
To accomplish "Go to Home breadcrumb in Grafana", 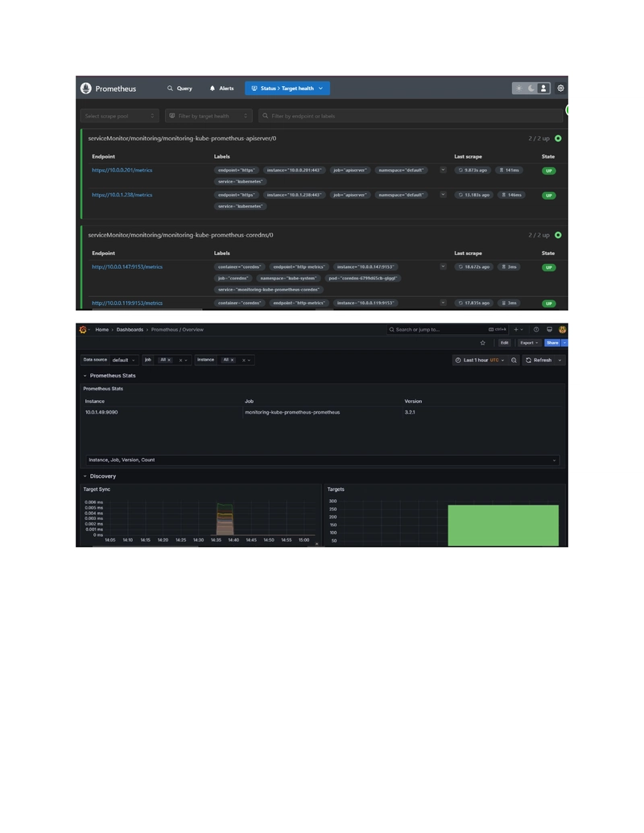I will (102, 329).
